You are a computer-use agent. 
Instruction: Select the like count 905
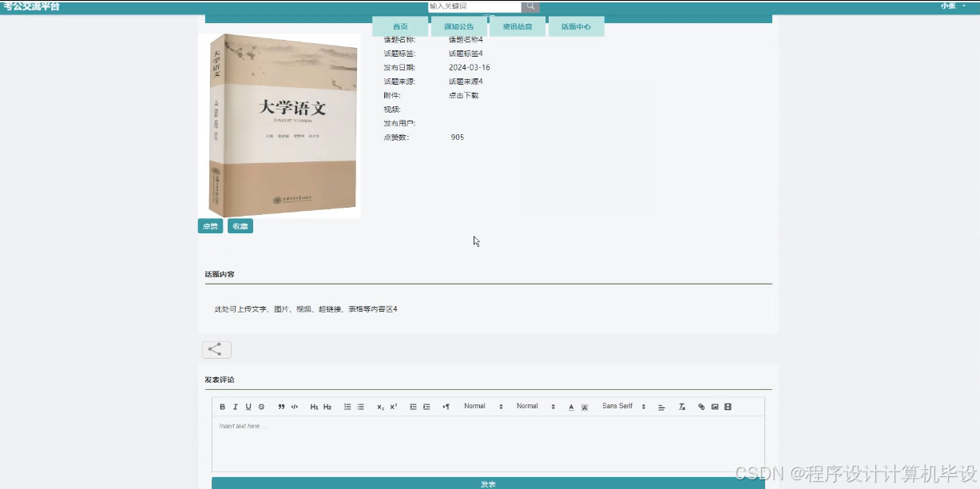[458, 137]
